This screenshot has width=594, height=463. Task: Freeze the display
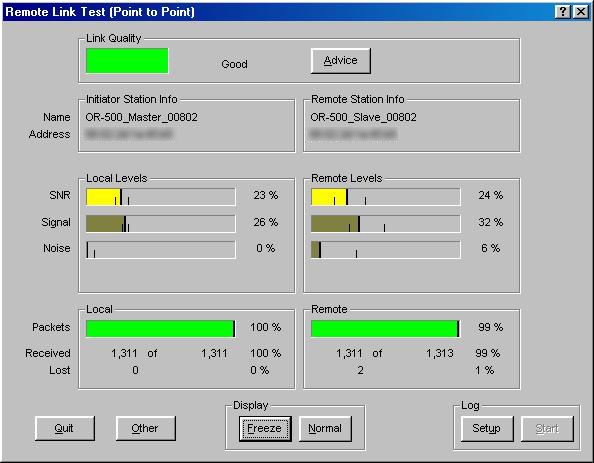tap(265, 429)
